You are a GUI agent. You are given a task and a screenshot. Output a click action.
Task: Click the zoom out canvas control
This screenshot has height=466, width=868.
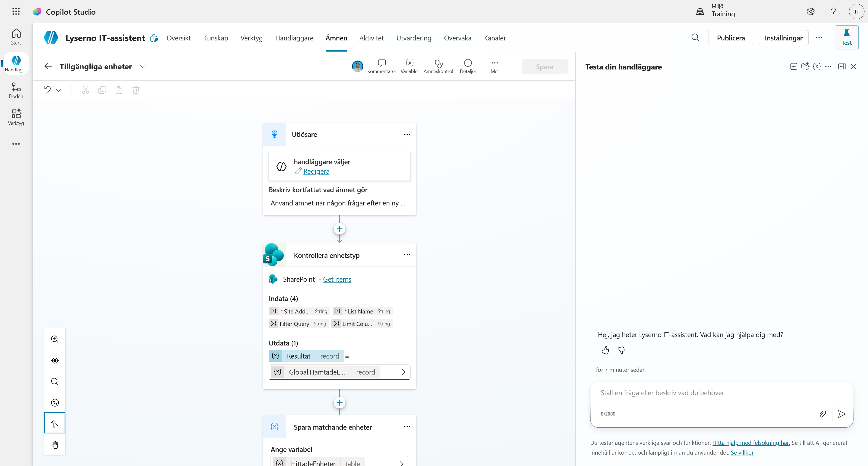[55, 381]
